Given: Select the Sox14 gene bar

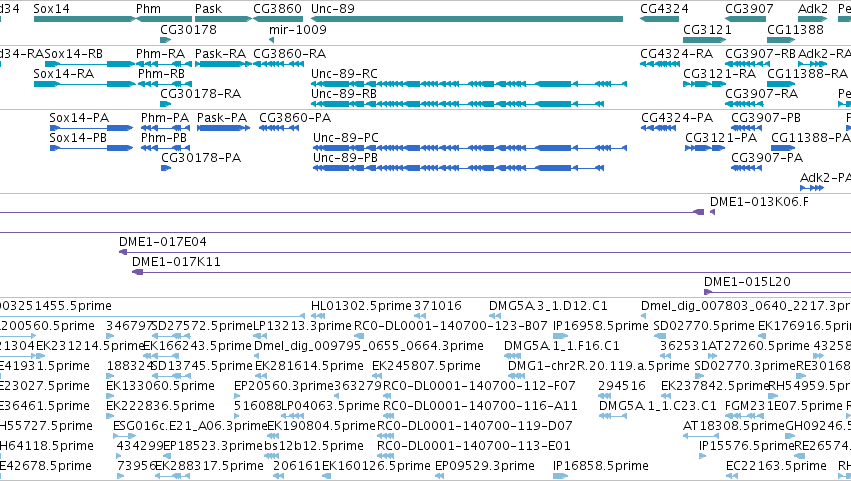Looking at the screenshot, I should [84, 19].
